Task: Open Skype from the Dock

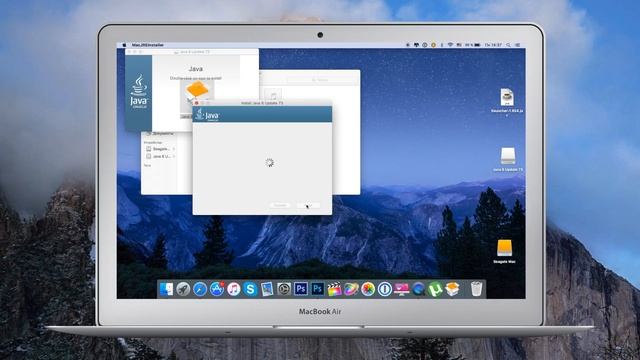Action: [250, 289]
